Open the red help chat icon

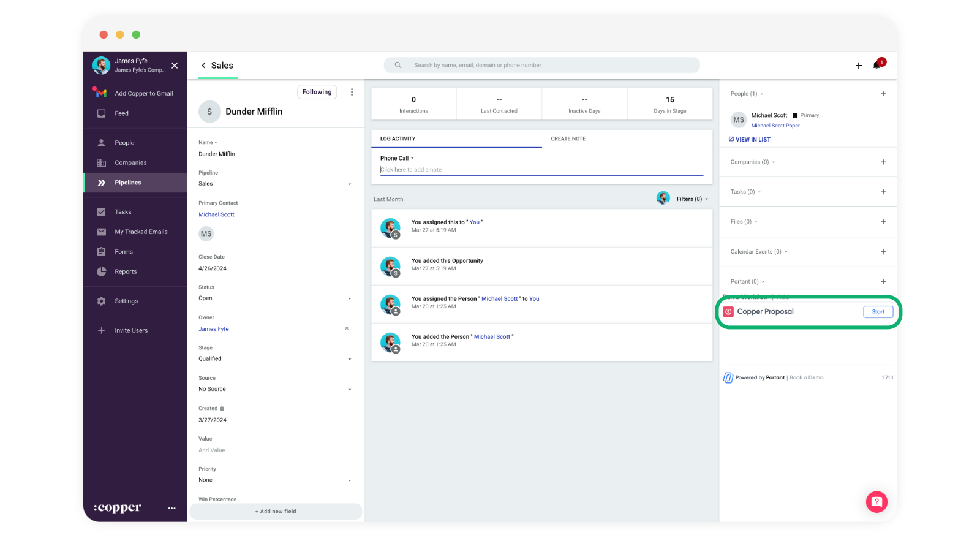tap(876, 502)
